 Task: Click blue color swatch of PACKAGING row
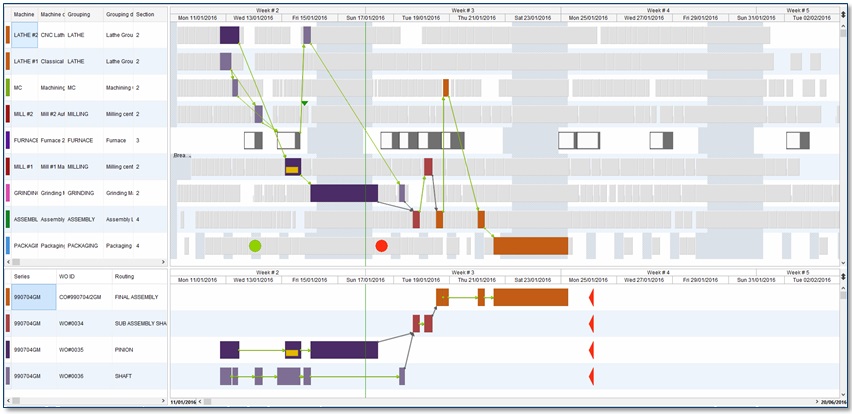[x=8, y=246]
